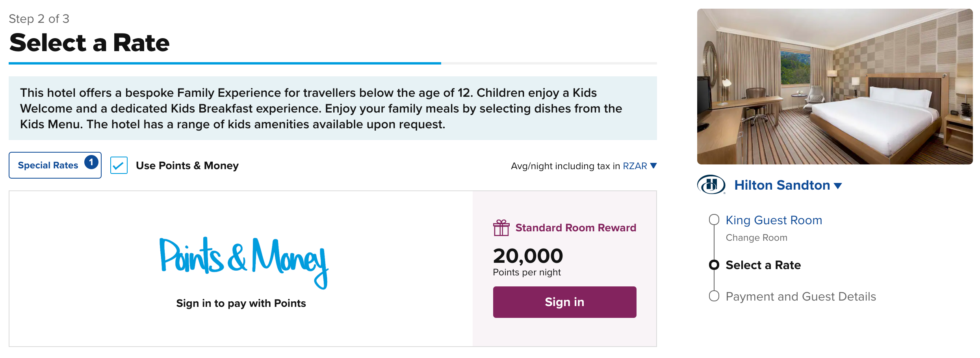
Task: Open the RZAR currency dropdown
Action: click(635, 166)
